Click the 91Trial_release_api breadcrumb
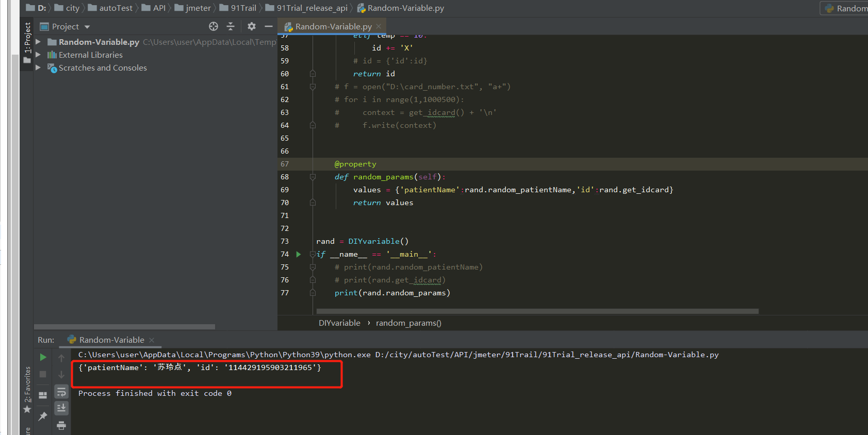 (307, 8)
